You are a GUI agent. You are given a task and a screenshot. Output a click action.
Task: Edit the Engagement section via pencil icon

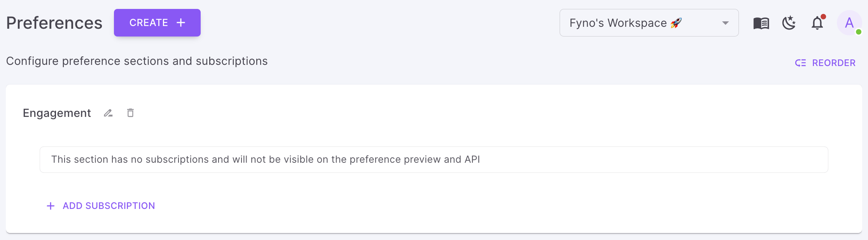point(108,113)
